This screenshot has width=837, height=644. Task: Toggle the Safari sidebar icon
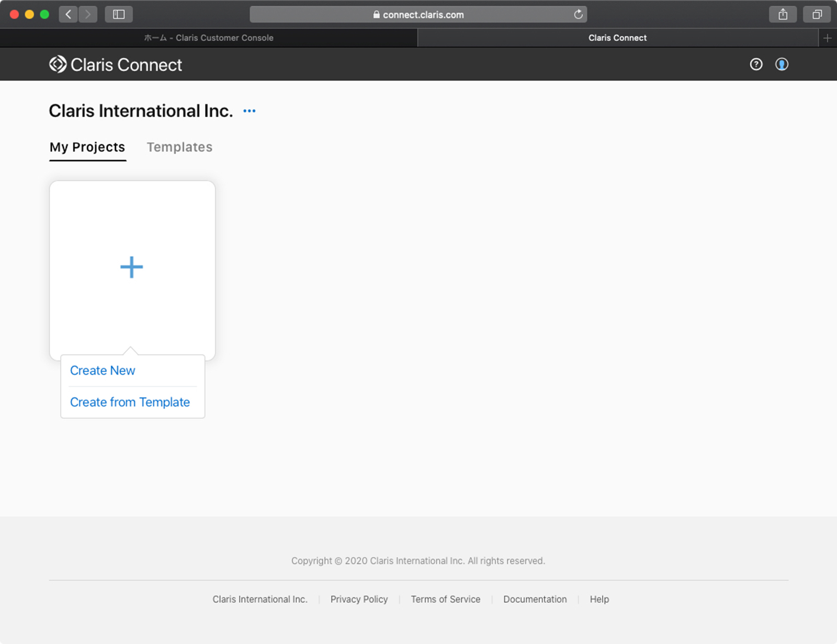[x=119, y=15]
